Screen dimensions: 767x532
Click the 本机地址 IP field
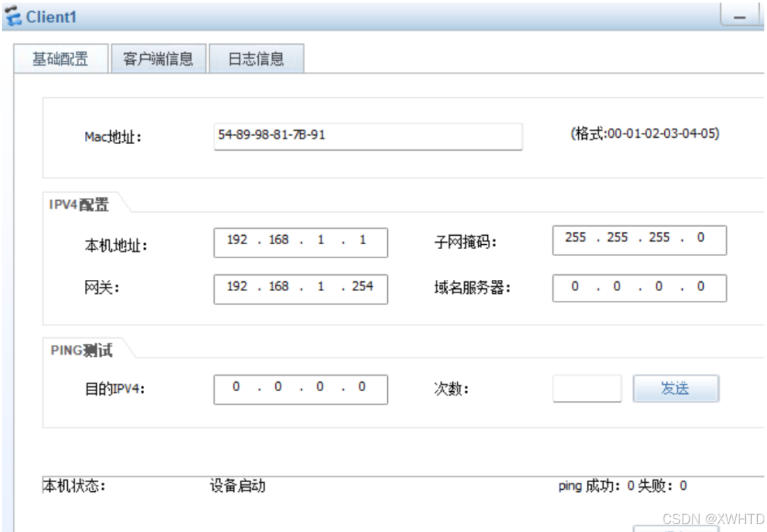pyautogui.click(x=300, y=242)
